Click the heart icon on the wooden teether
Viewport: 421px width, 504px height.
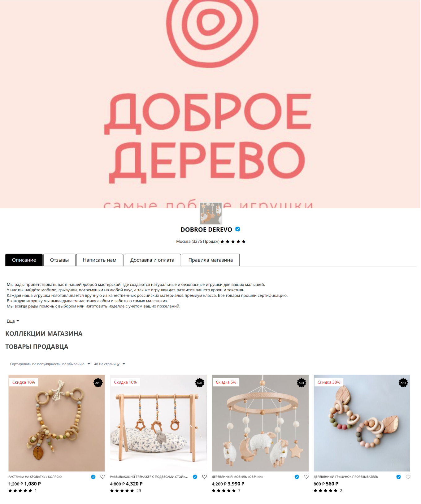(x=408, y=477)
